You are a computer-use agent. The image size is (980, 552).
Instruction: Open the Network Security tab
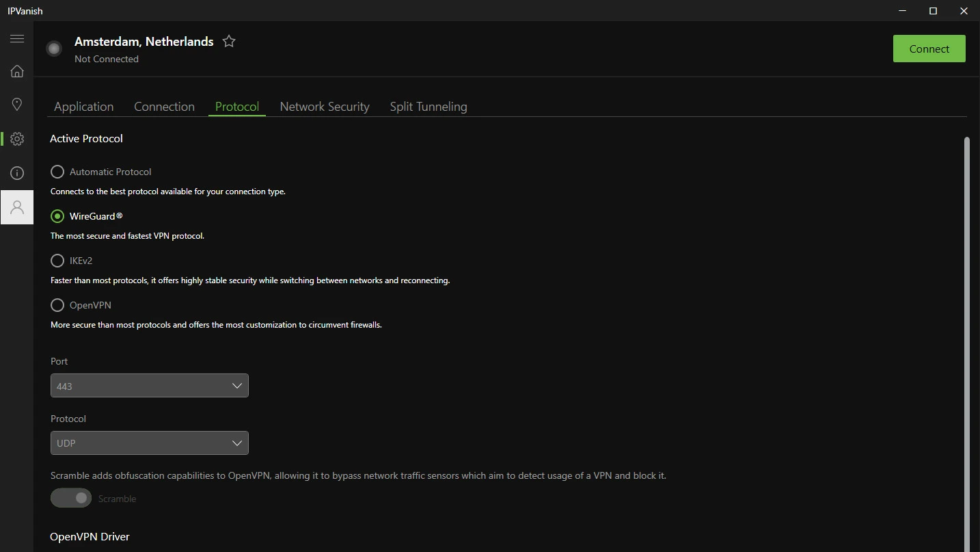coord(325,107)
